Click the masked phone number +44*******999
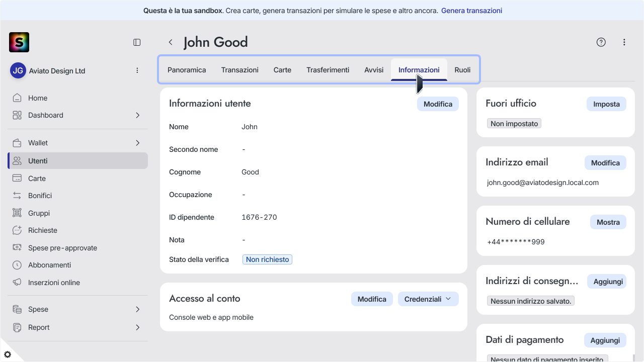The image size is (644, 362). [516, 242]
